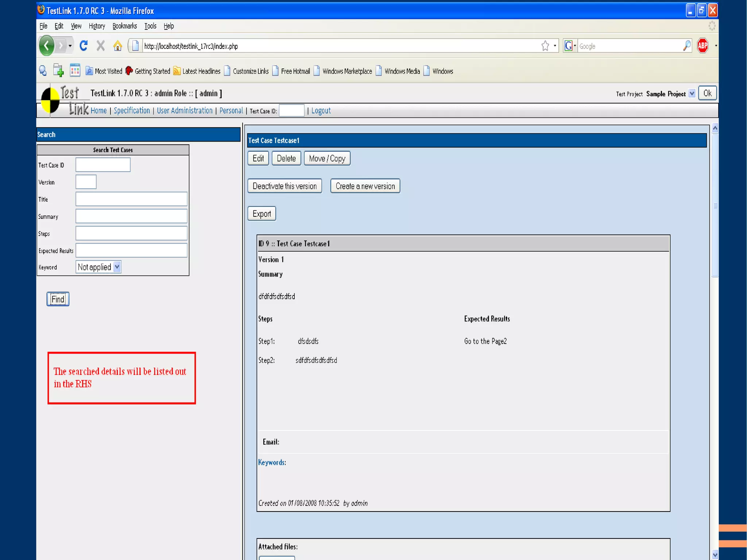Open the Personal link
The image size is (747, 560).
231,111
